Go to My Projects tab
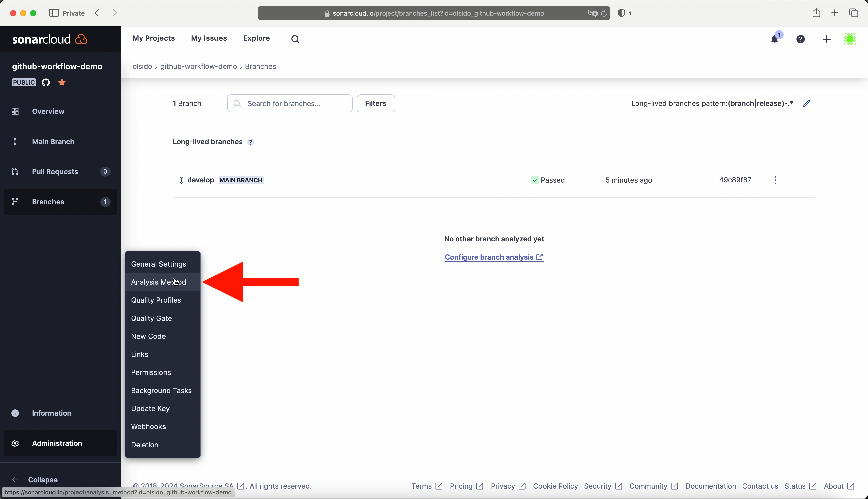Image resolution: width=868 pixels, height=499 pixels. [153, 38]
